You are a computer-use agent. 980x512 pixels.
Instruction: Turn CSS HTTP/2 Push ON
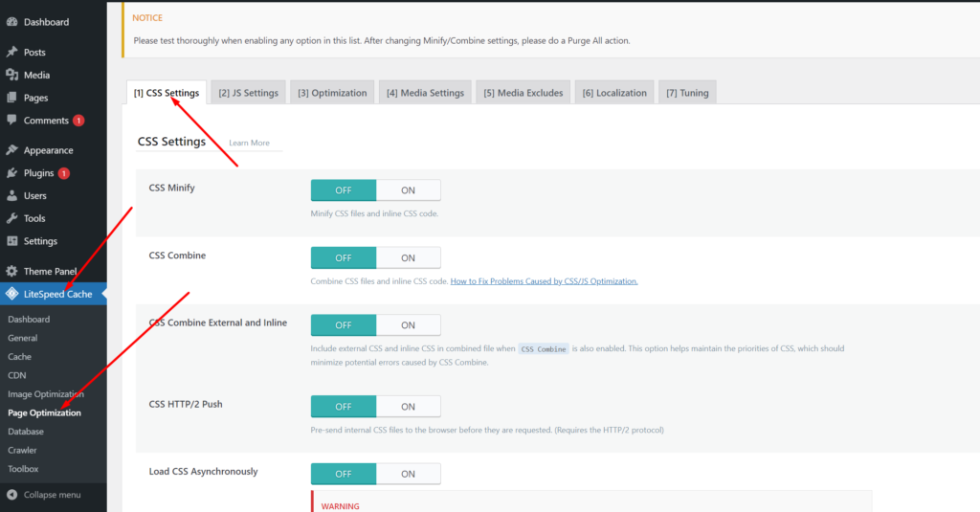pos(408,407)
